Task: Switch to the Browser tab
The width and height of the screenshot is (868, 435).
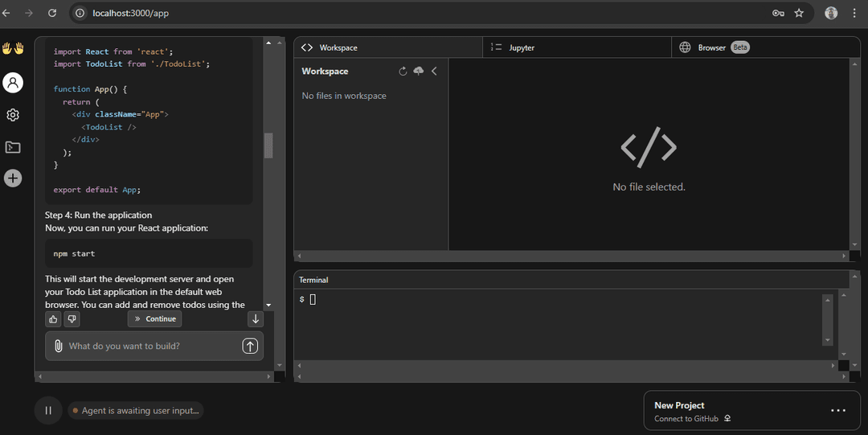Action: [x=766, y=47]
